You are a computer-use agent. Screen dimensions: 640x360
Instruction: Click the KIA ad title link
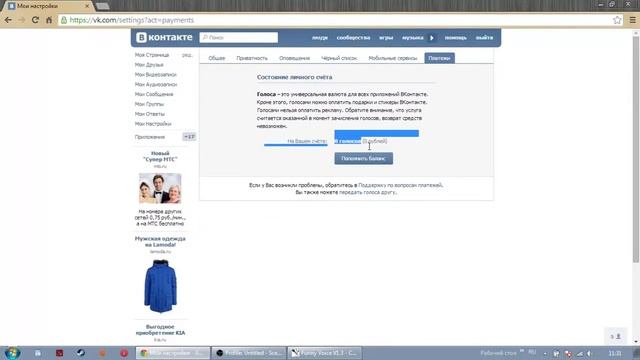coord(160,330)
